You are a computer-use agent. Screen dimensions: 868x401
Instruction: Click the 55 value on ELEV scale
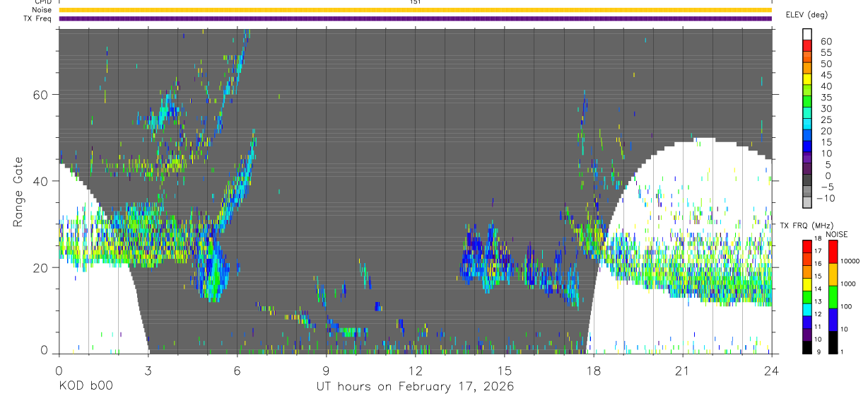(x=826, y=53)
